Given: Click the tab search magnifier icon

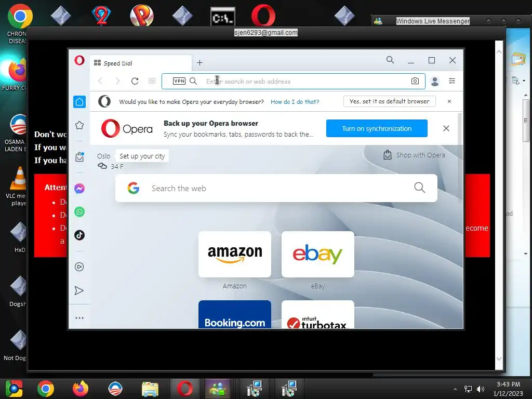Looking at the screenshot, I should pos(390,60).
